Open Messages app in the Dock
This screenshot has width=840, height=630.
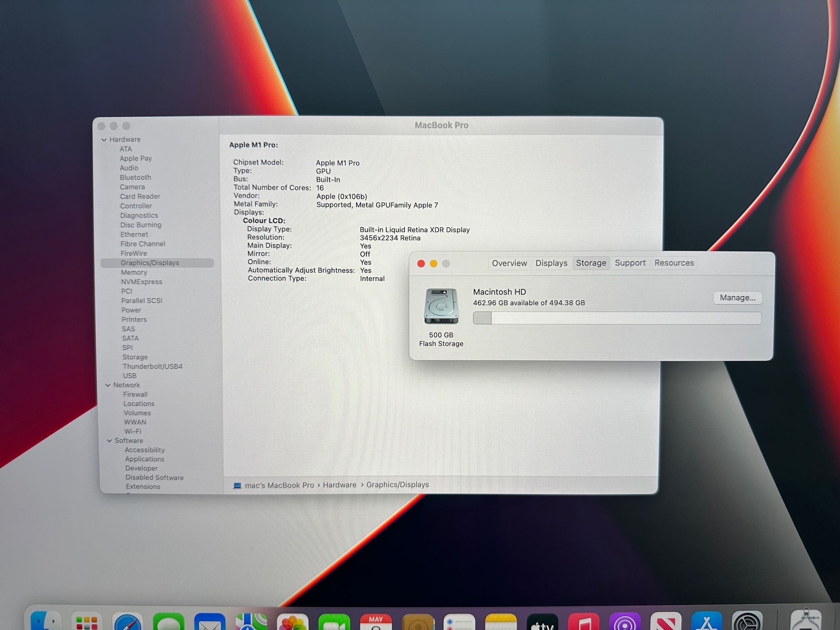168,622
